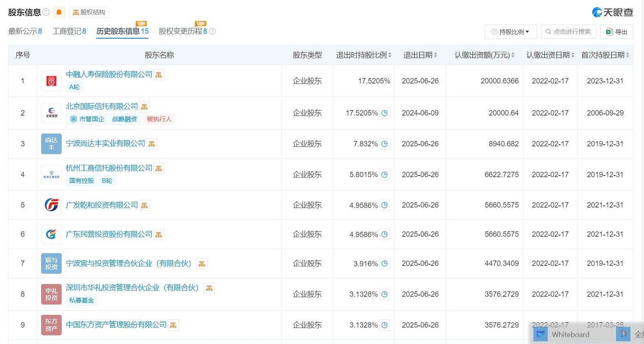Open 宁波宸与投资管理合伙企业 link
This screenshot has width=644, height=344.
129,263
